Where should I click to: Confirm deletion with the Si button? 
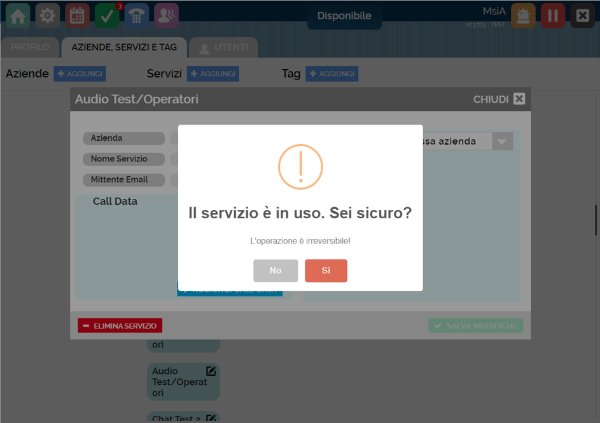(x=326, y=271)
